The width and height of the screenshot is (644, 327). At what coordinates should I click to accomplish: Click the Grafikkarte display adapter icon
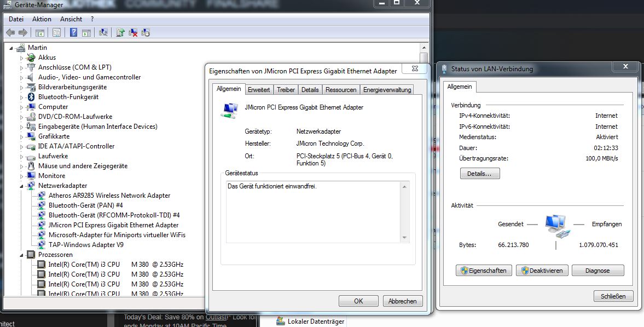coord(31,136)
